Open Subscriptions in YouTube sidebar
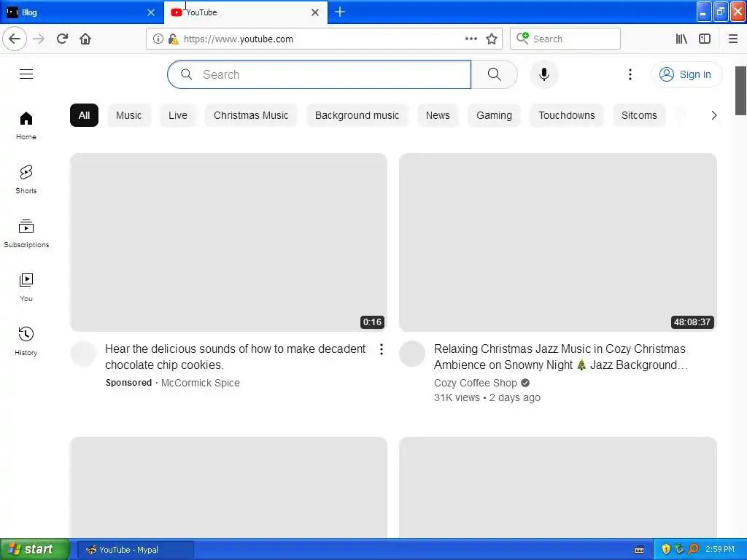Viewport: 747px width, 560px height. [26, 233]
